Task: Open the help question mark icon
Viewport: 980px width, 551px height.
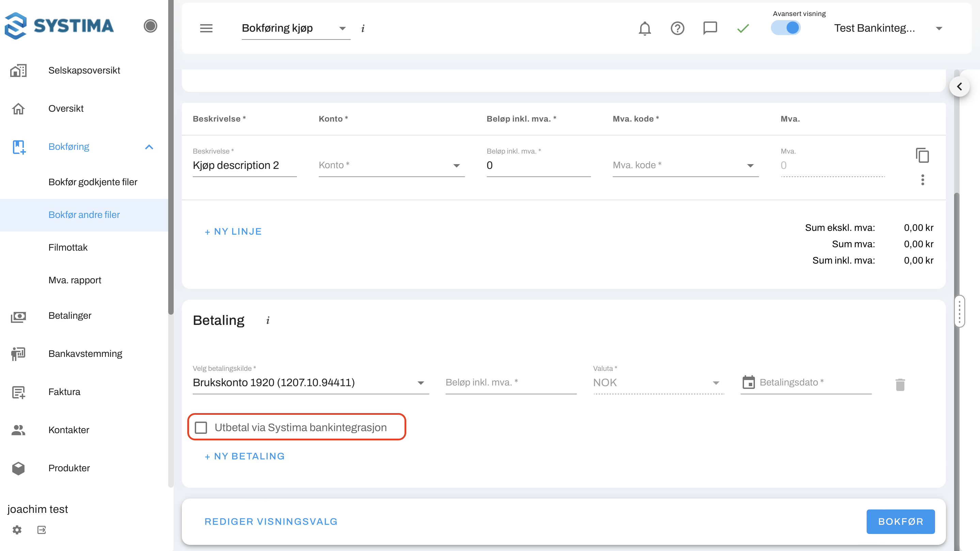Action: point(677,28)
